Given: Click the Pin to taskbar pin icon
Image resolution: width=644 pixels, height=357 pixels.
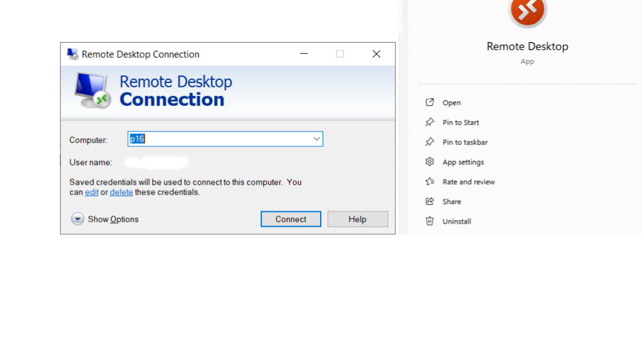Looking at the screenshot, I should [429, 141].
